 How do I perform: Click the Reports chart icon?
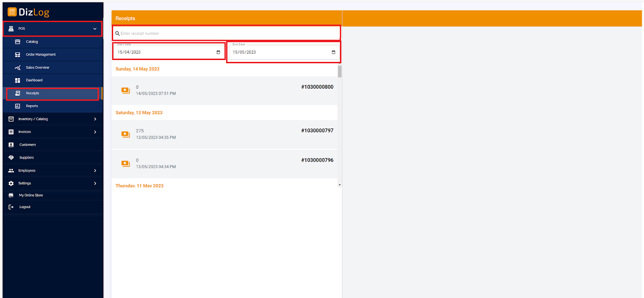coord(18,106)
